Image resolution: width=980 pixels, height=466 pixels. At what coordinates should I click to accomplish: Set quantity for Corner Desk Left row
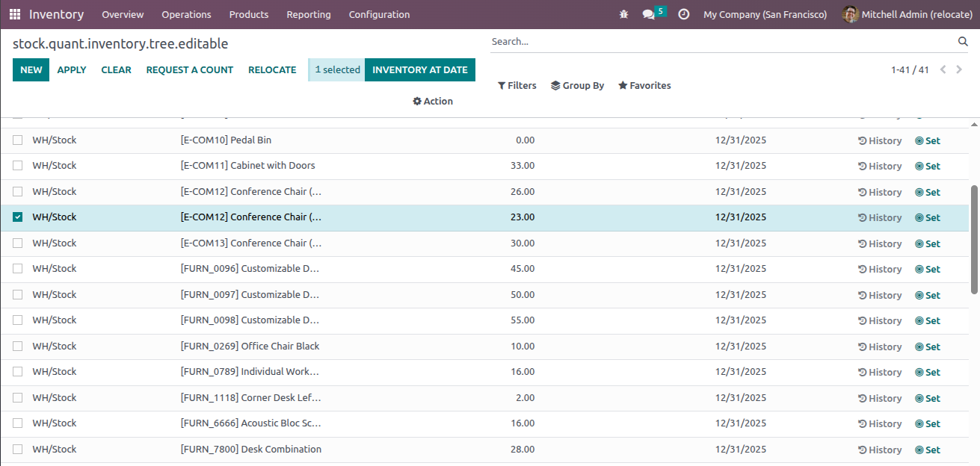coord(928,398)
